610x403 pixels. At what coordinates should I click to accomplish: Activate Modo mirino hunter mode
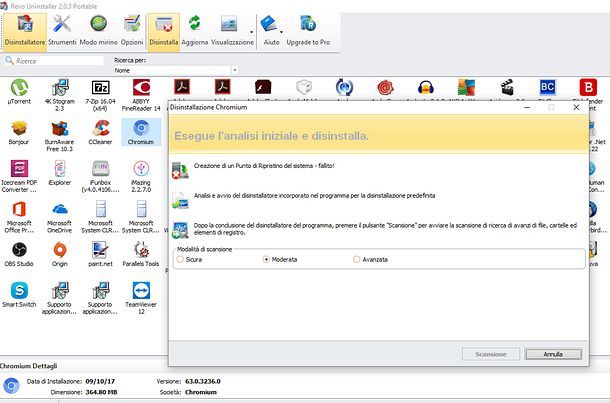coord(98,32)
